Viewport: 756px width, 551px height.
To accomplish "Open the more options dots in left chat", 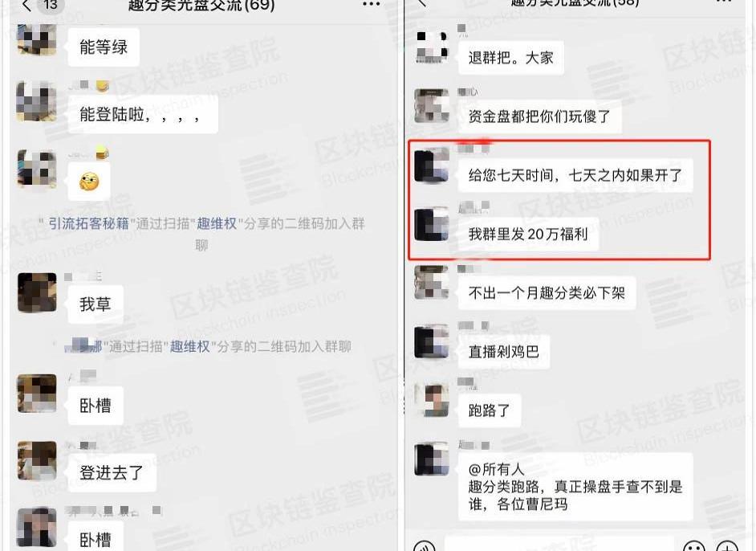I will 372,4.
